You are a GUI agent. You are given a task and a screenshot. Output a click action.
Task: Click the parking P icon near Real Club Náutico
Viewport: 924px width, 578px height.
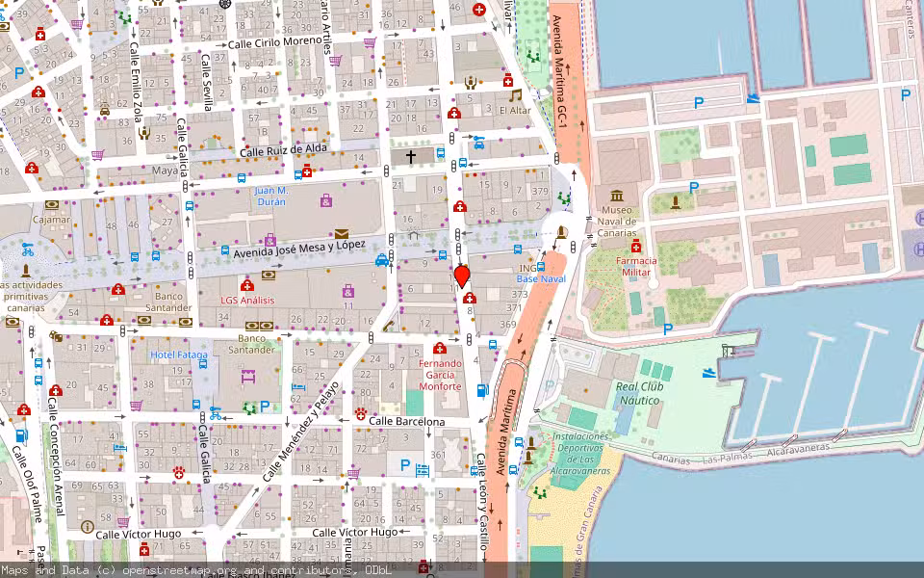[x=667, y=329]
